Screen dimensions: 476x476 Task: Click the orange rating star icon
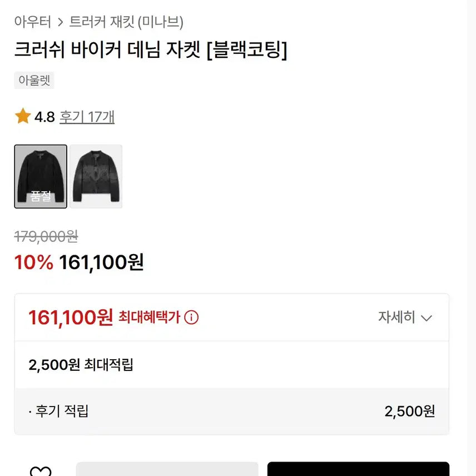(23, 117)
